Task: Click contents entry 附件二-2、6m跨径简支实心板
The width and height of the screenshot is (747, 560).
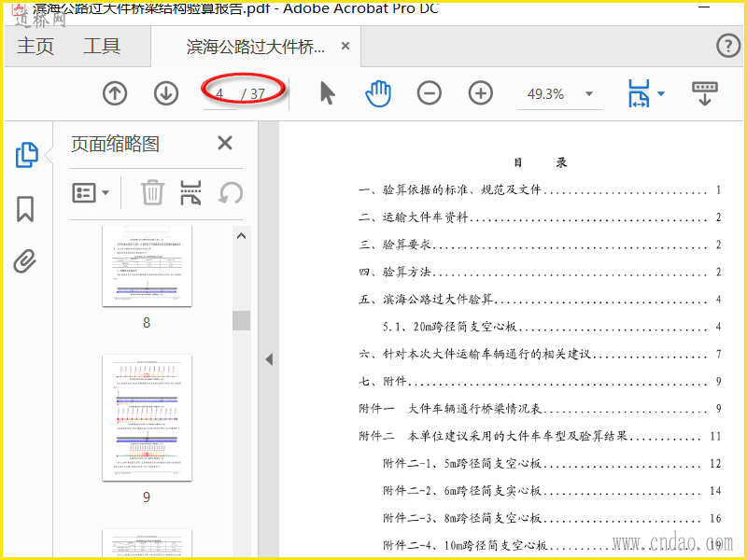Action: point(552,491)
